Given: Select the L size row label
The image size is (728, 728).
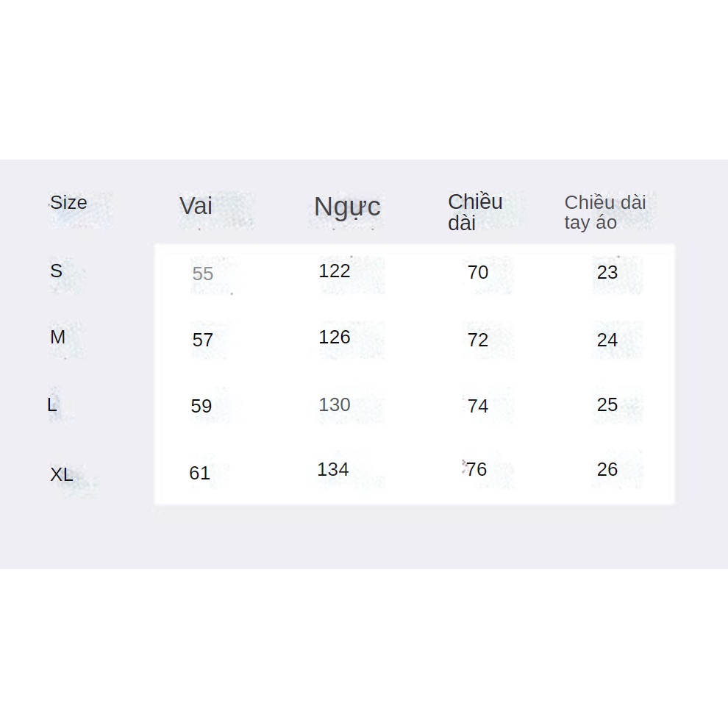Looking at the screenshot, I should click(51, 404).
